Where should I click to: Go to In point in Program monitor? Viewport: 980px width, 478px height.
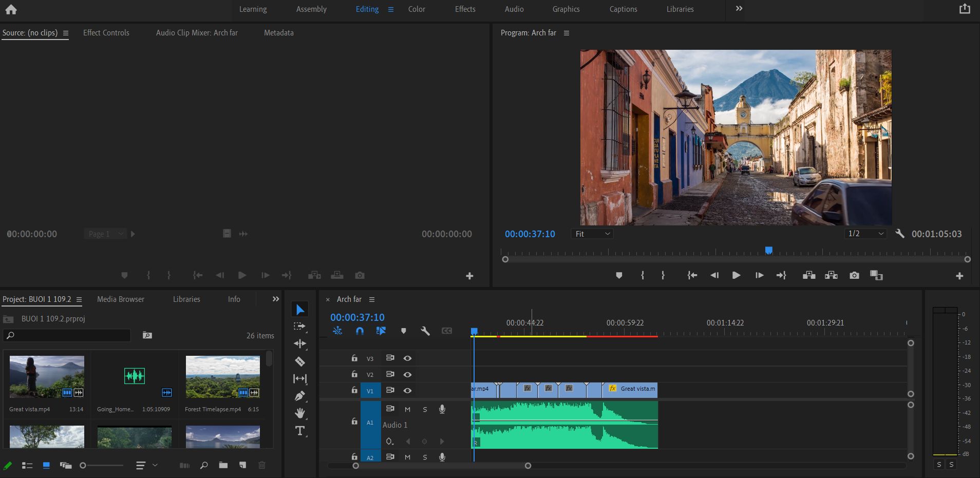pos(692,276)
